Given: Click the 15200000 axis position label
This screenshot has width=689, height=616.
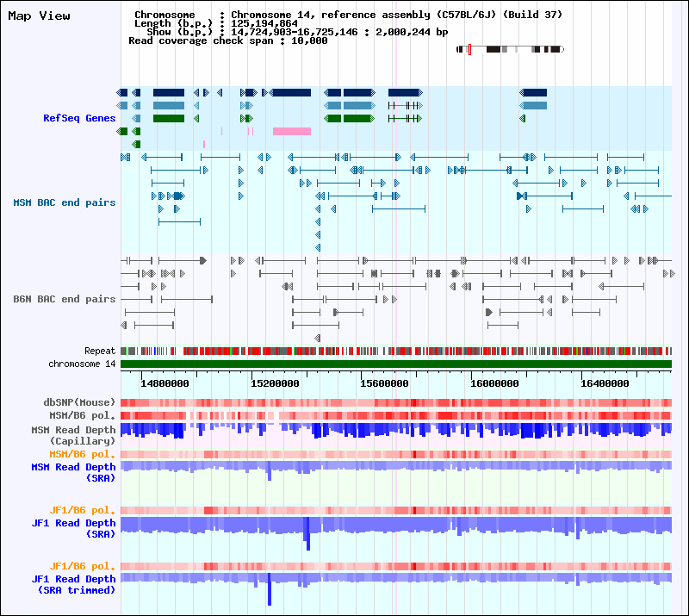Looking at the screenshot, I should [275, 383].
